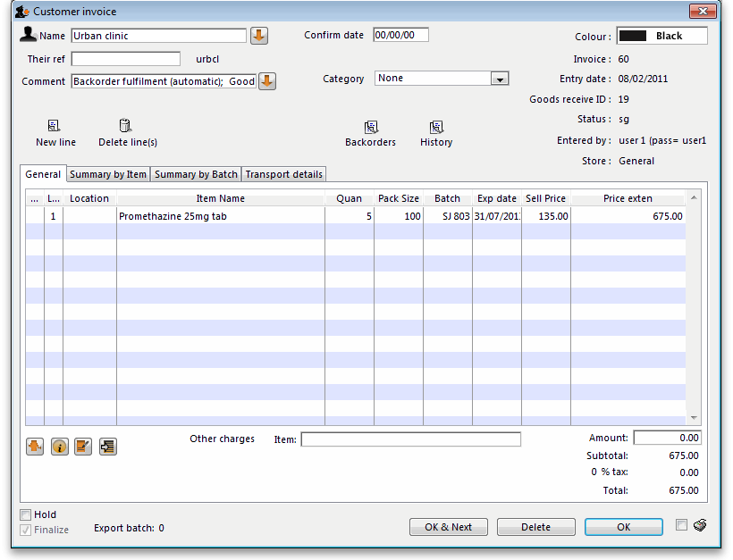Expand the Category dropdown
733x560 pixels.
500,79
